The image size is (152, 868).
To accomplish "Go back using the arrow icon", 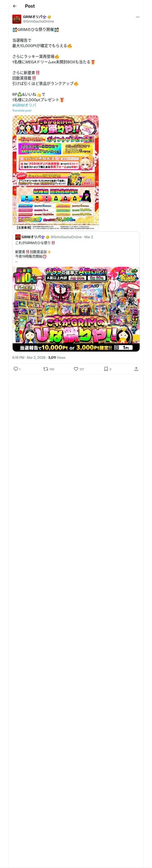I will 15,6.
